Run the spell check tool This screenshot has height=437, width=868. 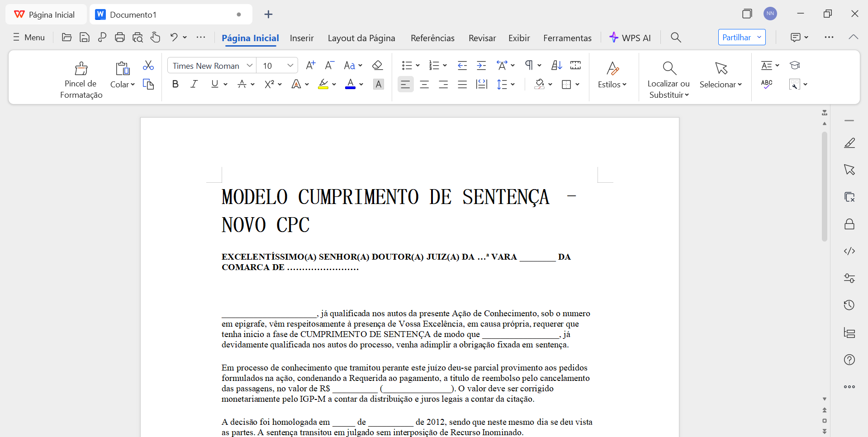point(767,84)
